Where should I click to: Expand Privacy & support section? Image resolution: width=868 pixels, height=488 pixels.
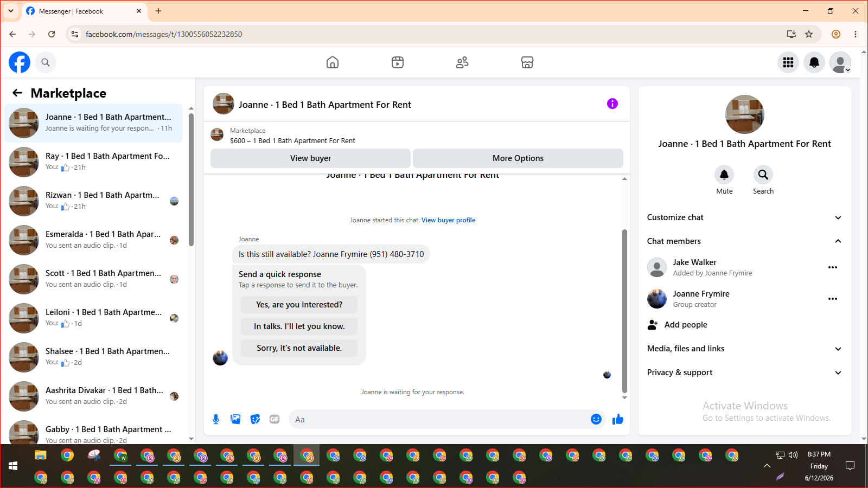[744, 373]
